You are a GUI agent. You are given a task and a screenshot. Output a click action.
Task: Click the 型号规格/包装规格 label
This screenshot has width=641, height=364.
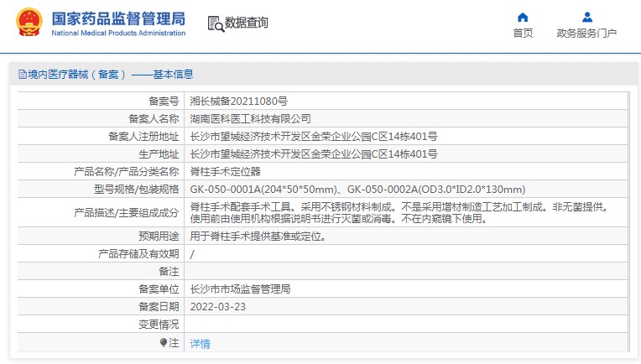[x=137, y=190]
